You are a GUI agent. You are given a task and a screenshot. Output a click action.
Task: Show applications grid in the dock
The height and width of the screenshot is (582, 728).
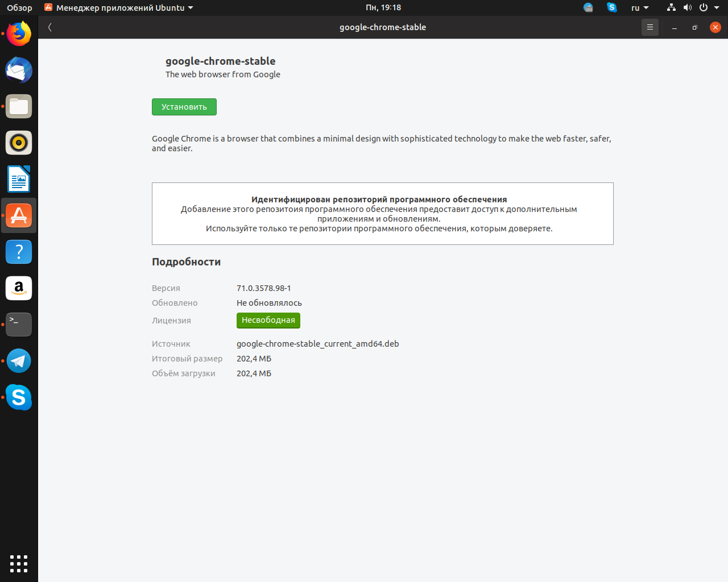19,563
